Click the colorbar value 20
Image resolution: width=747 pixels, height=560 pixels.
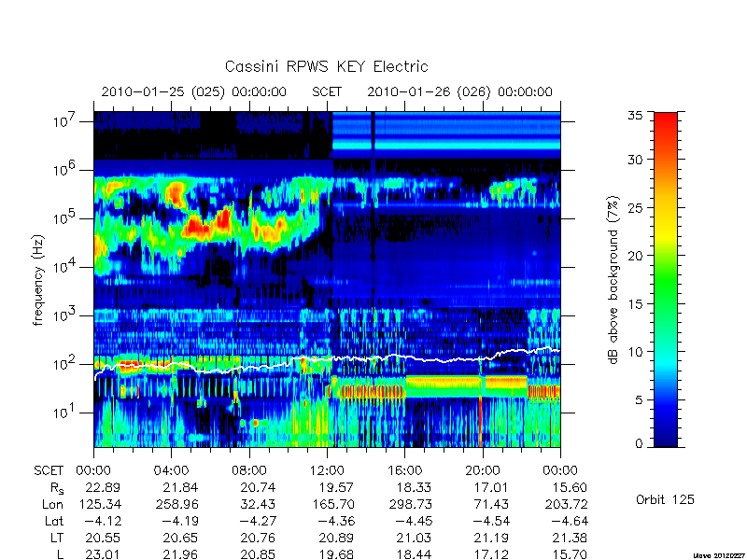[x=635, y=256]
